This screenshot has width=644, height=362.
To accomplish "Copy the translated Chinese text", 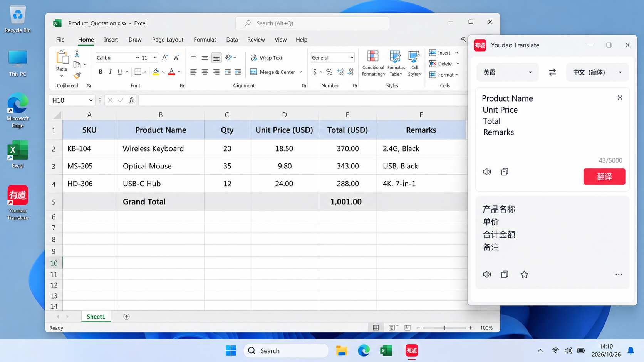I will (505, 274).
